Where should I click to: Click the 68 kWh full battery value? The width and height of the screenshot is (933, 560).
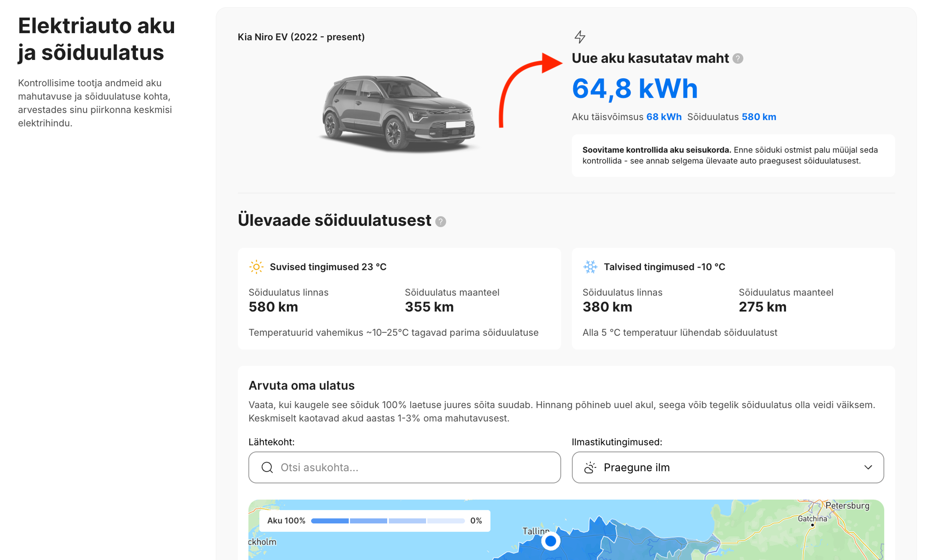point(664,117)
